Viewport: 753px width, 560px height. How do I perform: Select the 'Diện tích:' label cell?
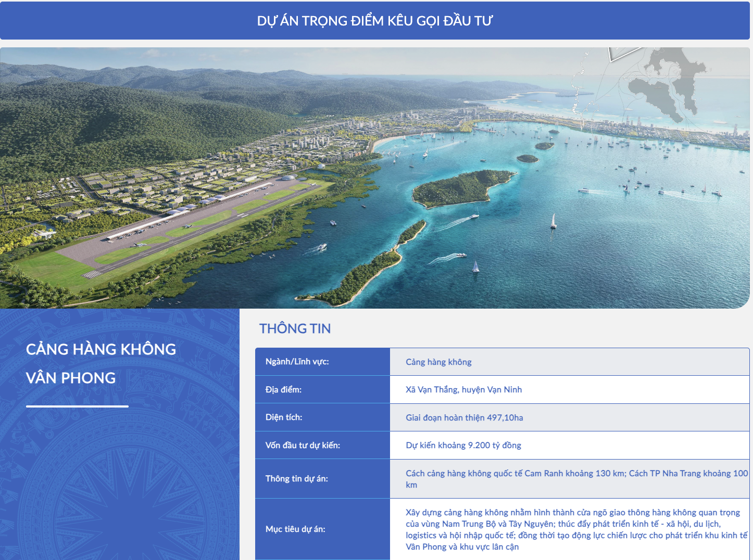[322, 417]
